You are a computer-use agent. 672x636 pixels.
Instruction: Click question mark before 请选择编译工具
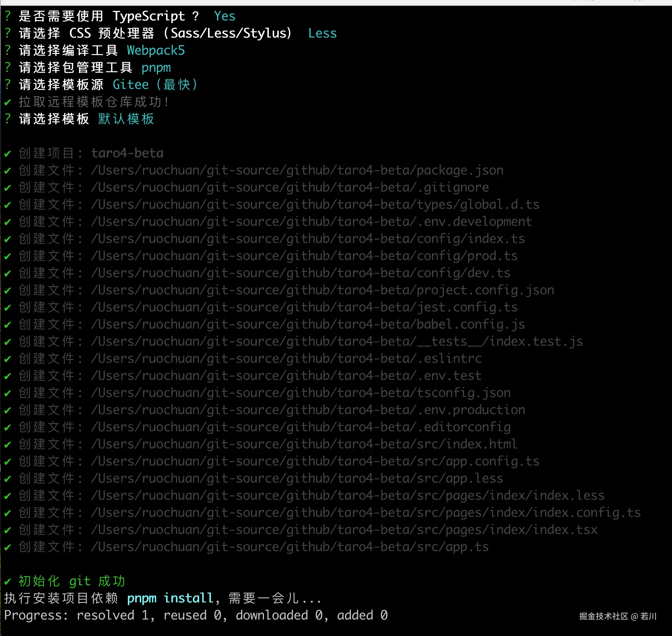[8, 50]
